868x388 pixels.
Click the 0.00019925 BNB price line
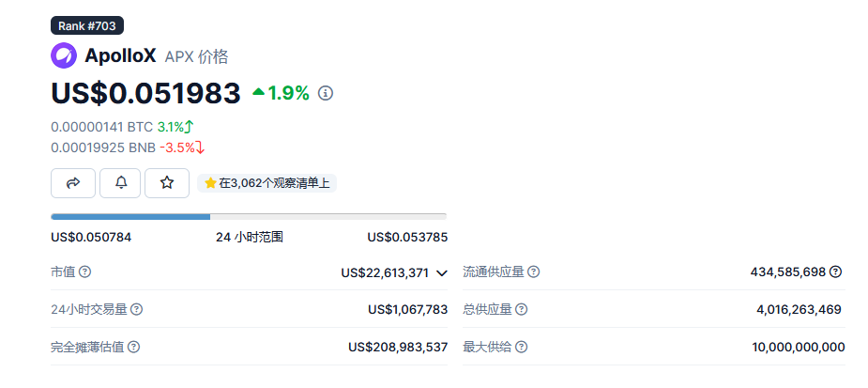tap(128, 148)
